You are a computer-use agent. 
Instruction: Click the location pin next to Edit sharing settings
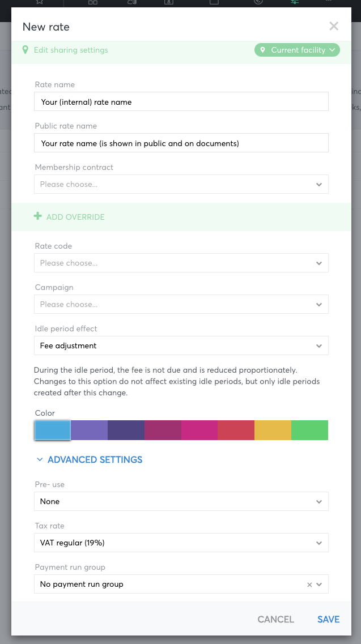pos(26,50)
